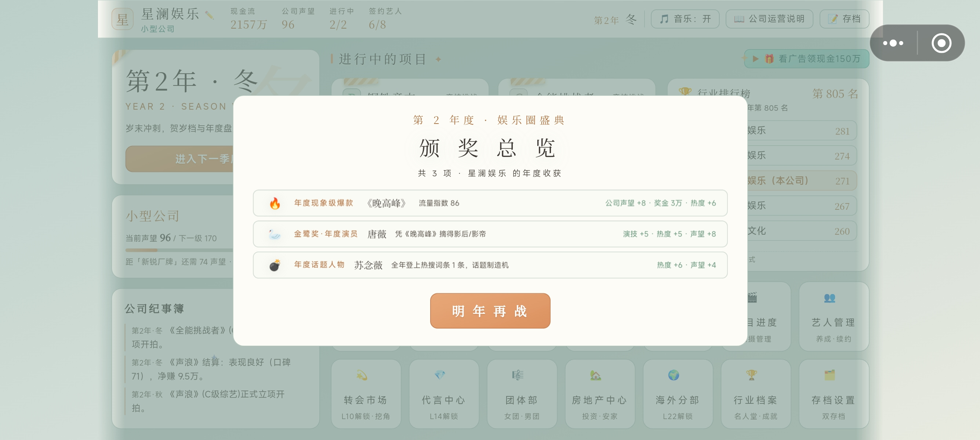The height and width of the screenshot is (440, 980).
Task: Open 房地产中心 investment panel
Action: coord(600,395)
